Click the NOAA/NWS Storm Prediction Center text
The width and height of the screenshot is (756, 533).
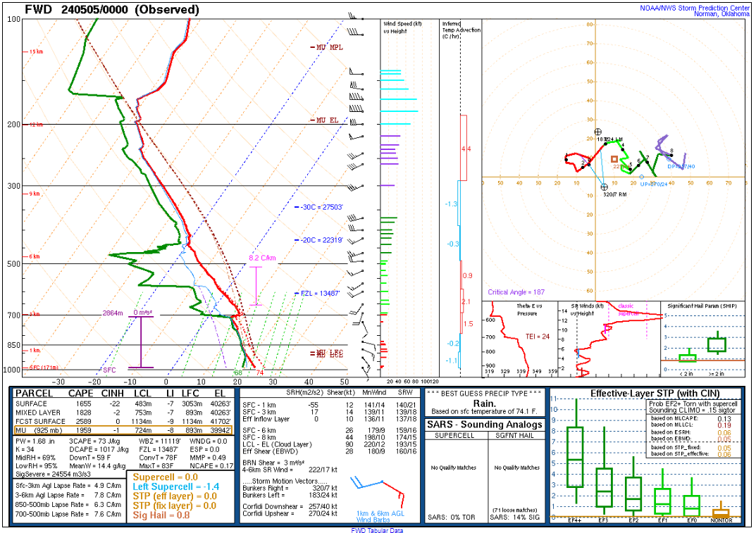pos(695,8)
